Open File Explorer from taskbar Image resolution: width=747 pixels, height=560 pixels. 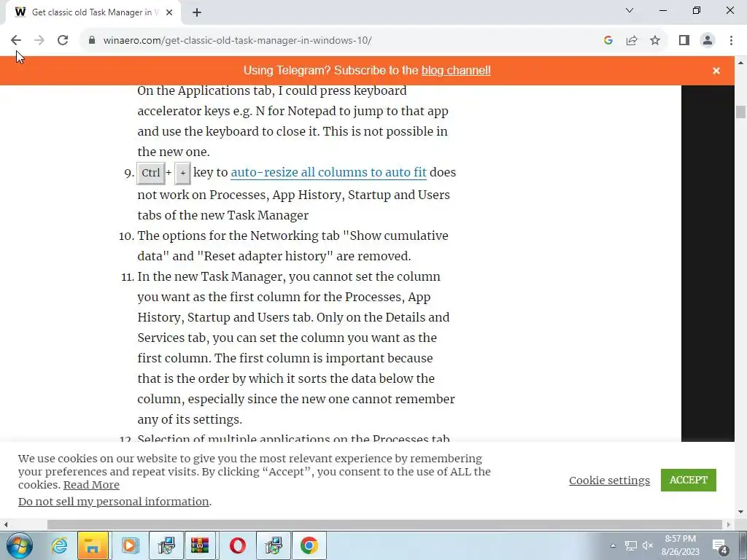[93, 545]
